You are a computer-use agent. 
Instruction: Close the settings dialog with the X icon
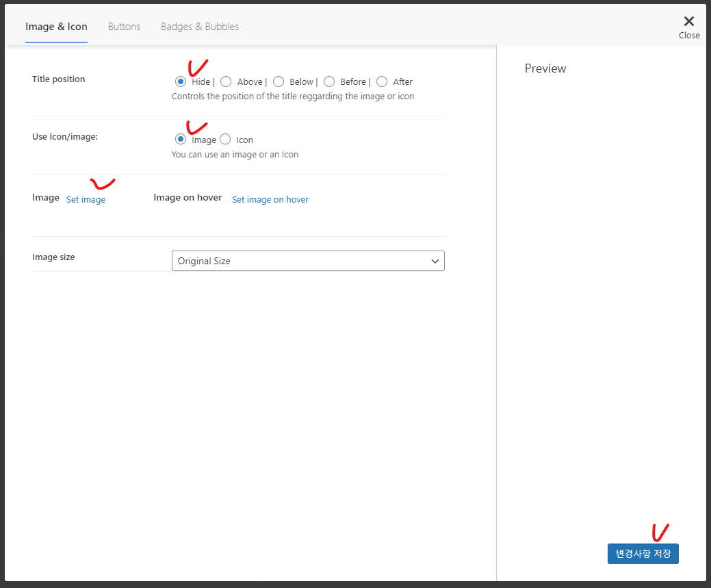pyautogui.click(x=689, y=21)
